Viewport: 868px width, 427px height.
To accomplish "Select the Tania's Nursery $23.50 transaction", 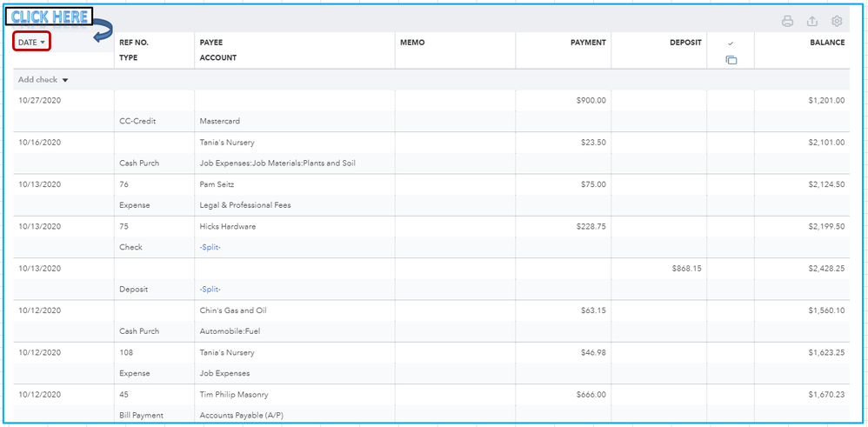I will point(227,143).
